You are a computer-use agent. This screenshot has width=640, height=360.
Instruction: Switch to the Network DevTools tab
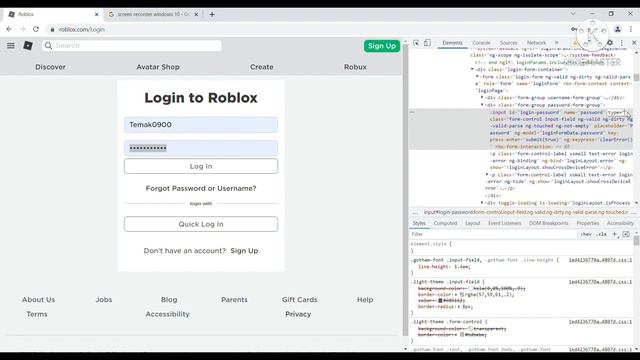pyautogui.click(x=536, y=43)
